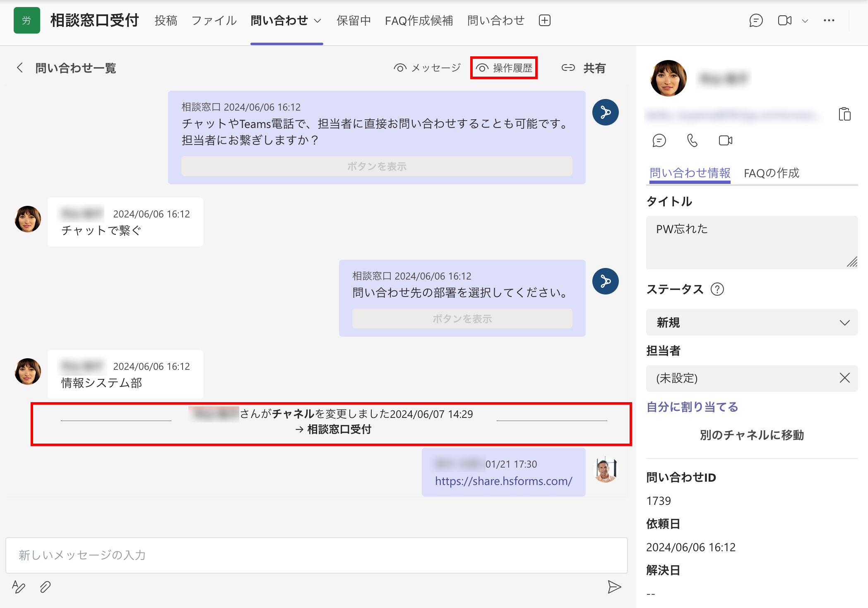Open the last 問い合わせ tab
The height and width of the screenshot is (608, 868).
click(x=496, y=20)
